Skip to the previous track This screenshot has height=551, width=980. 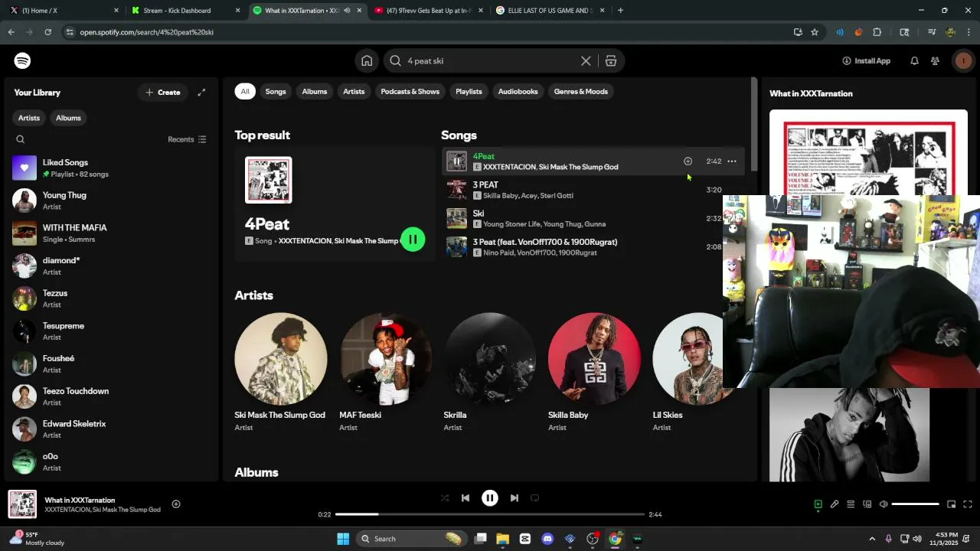coord(465,497)
